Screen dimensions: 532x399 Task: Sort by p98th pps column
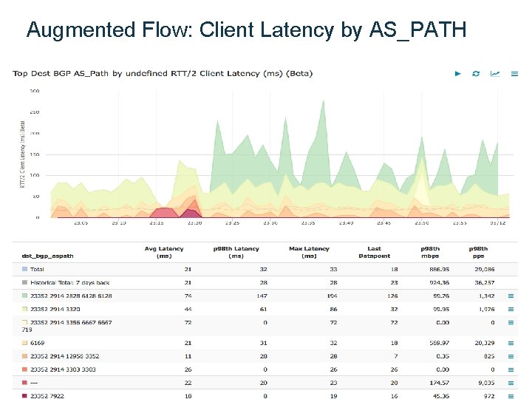coord(478,252)
